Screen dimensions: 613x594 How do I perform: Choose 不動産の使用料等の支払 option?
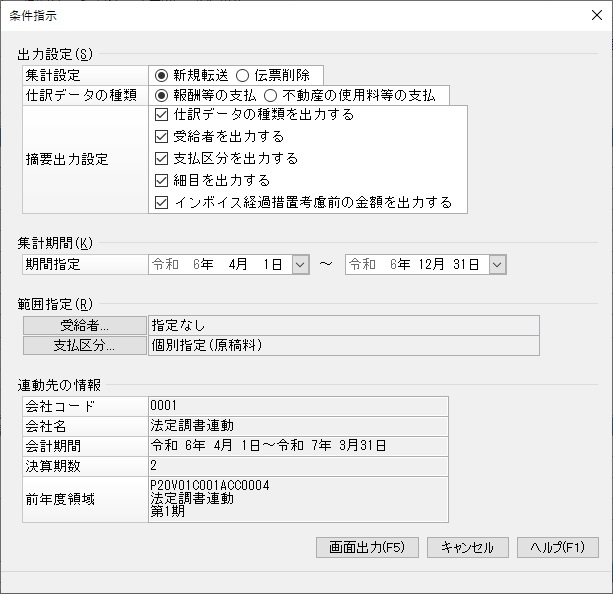point(270,96)
